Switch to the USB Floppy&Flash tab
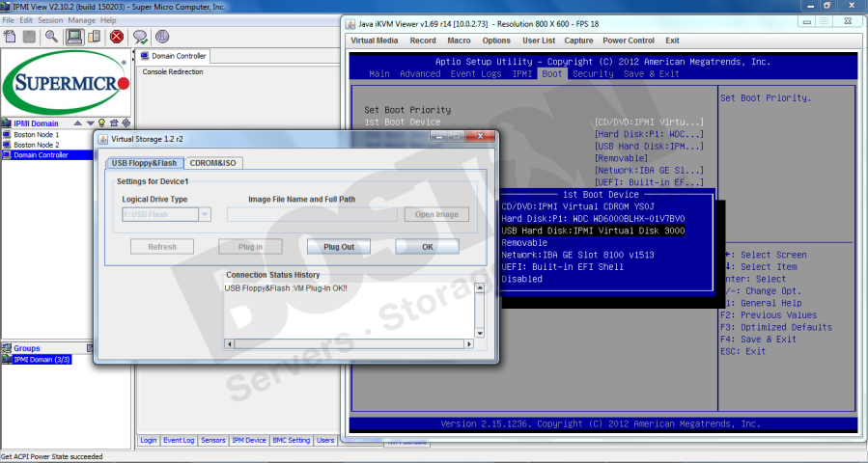This screenshot has width=868, height=463. point(144,163)
